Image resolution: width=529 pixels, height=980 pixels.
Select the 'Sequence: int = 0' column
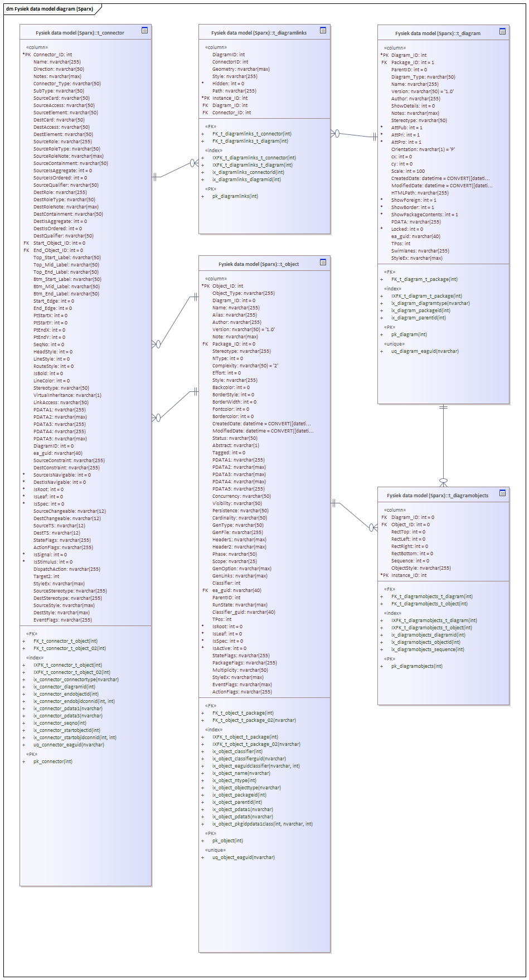pyautogui.click(x=410, y=561)
